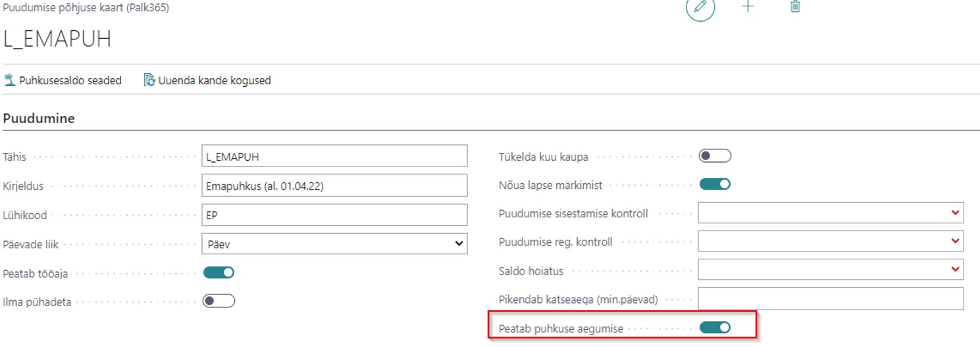Screen dimensions: 980x347
Task: Disable Nõua lapse märkimist switch
Action: click(715, 184)
